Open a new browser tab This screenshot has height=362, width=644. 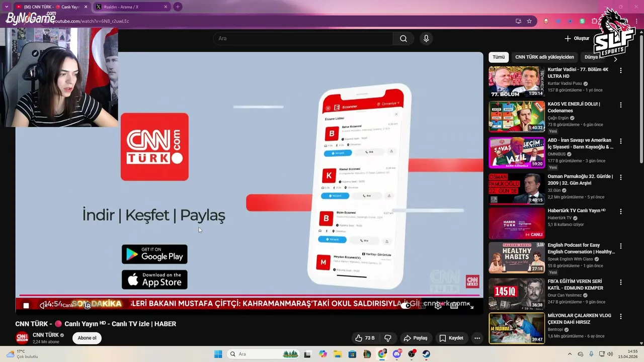tap(178, 7)
